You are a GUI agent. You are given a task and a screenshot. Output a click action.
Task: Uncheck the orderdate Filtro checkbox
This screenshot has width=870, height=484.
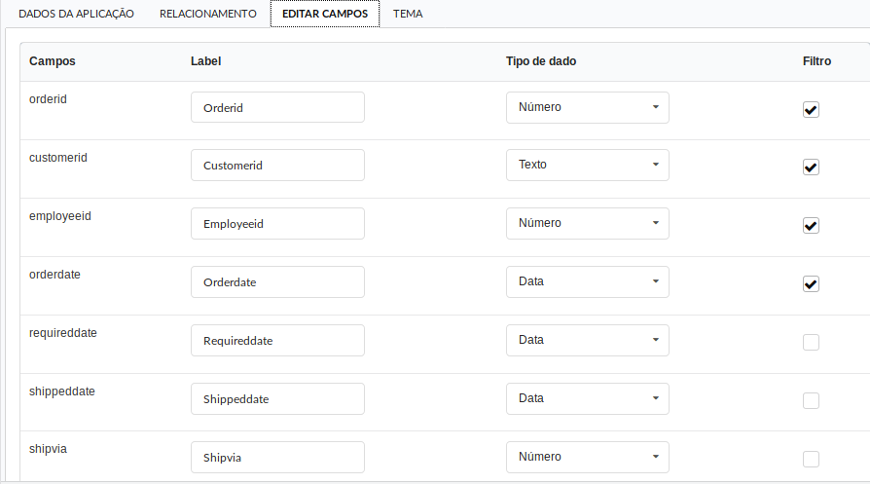pos(811,284)
